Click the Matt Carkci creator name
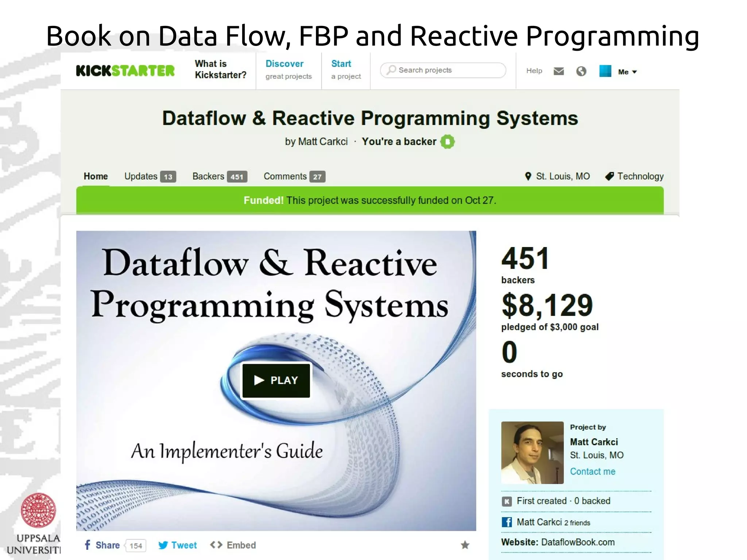The width and height of the screenshot is (747, 560). coord(594,442)
